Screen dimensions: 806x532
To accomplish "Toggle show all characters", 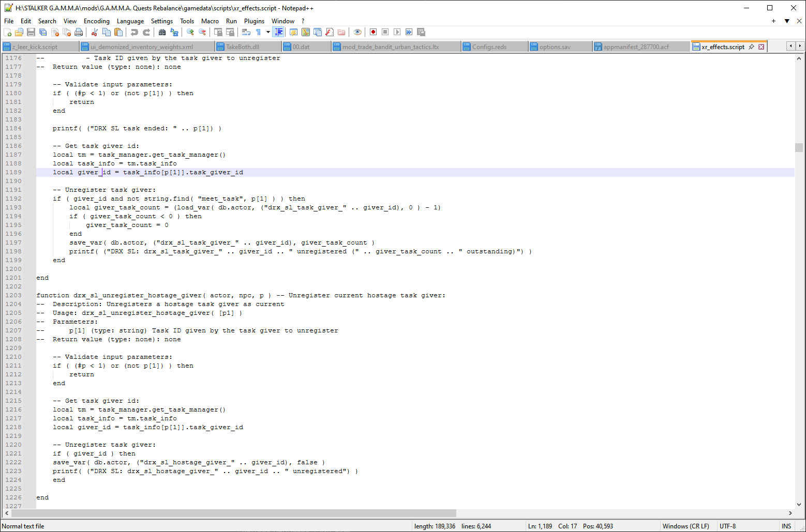I will coord(258,32).
